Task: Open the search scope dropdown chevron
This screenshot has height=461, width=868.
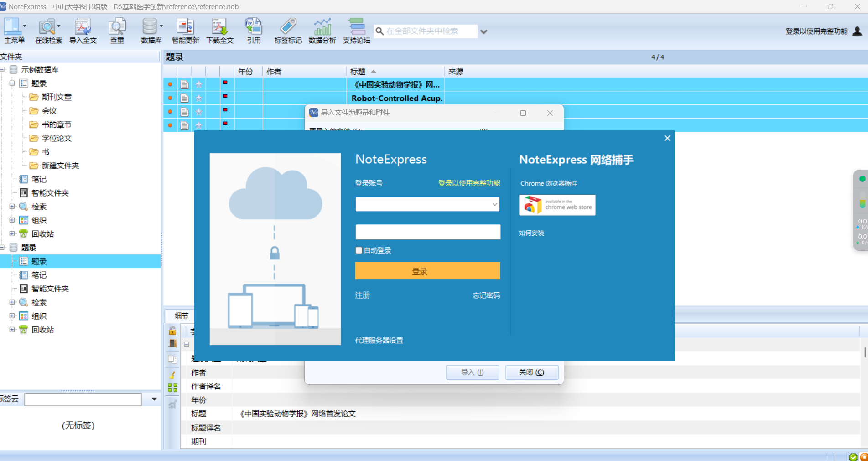Action: [484, 31]
